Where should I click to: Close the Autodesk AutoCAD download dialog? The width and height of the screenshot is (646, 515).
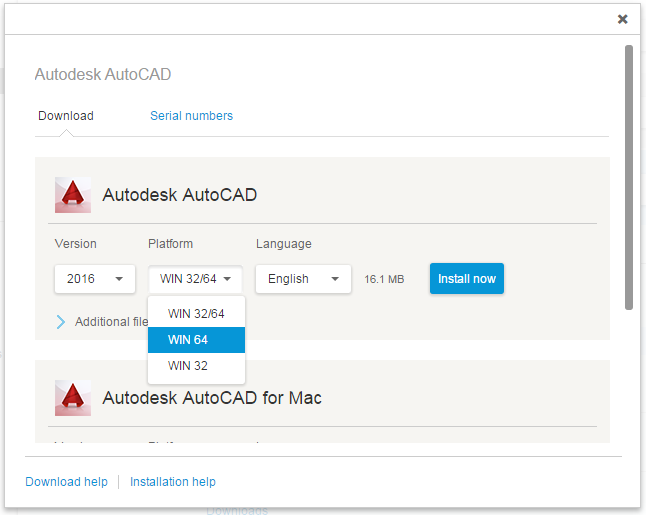pos(622,19)
